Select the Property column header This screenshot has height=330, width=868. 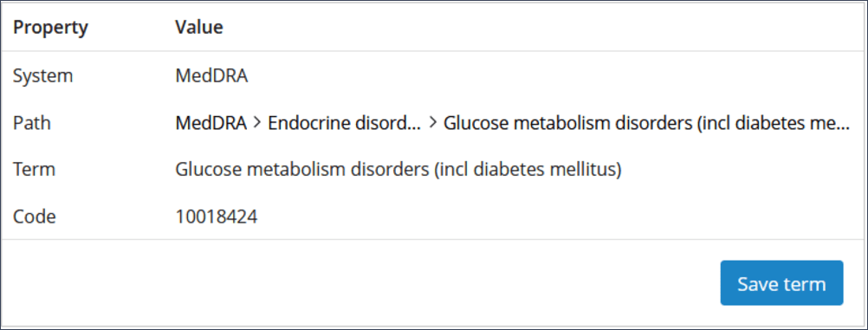pyautogui.click(x=50, y=27)
